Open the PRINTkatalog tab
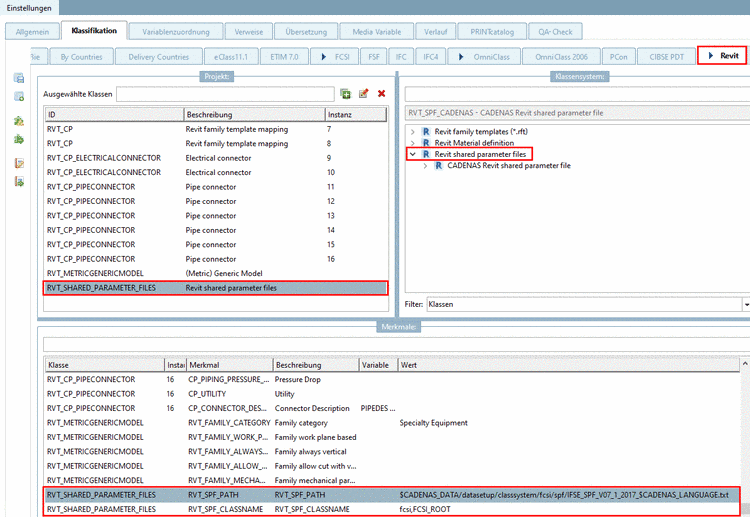This screenshot has height=517, width=750. coord(492,32)
